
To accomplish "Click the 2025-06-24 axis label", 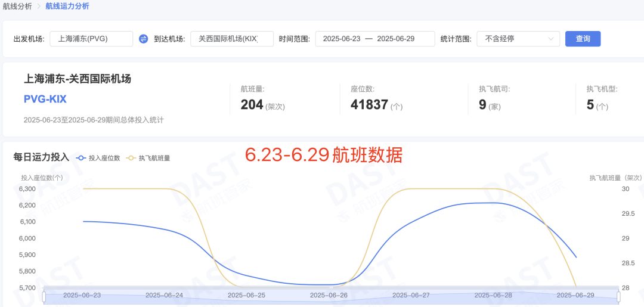I will point(165,295).
